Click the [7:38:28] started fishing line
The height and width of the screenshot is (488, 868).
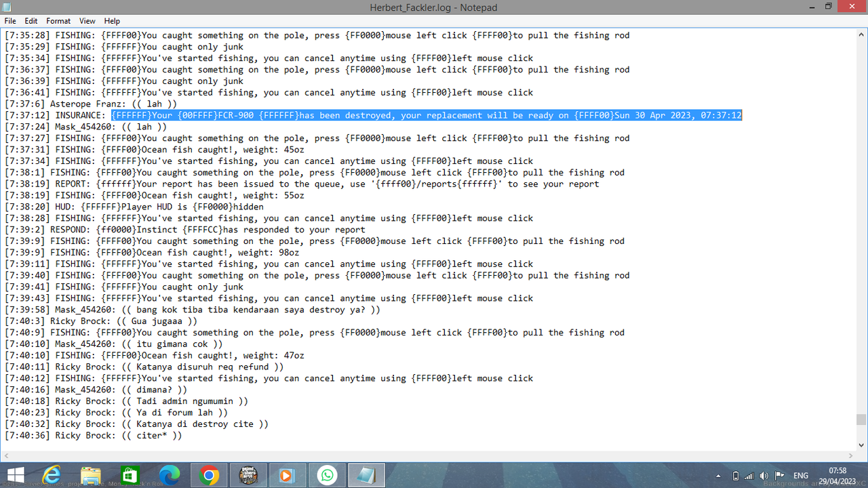(x=269, y=218)
